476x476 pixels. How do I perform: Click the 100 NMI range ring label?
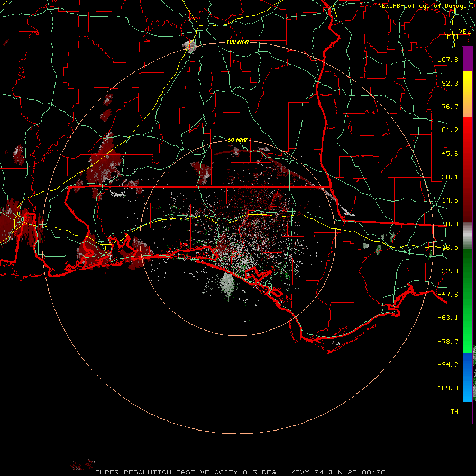[237, 42]
